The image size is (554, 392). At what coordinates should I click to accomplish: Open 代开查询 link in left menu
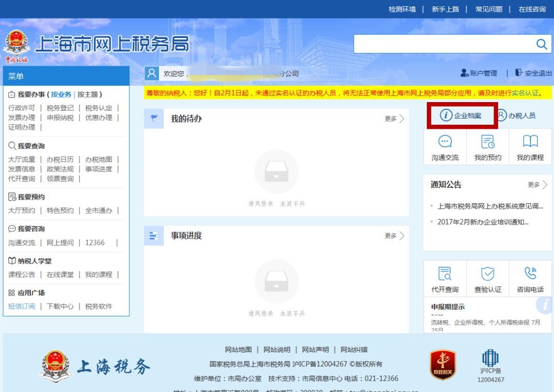[x=22, y=179]
